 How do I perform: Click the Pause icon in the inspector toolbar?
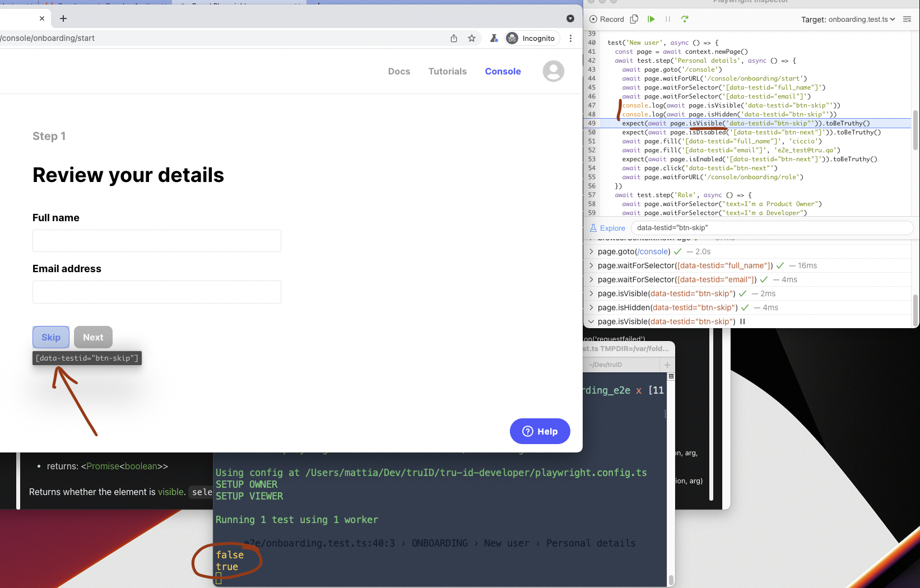667,18
